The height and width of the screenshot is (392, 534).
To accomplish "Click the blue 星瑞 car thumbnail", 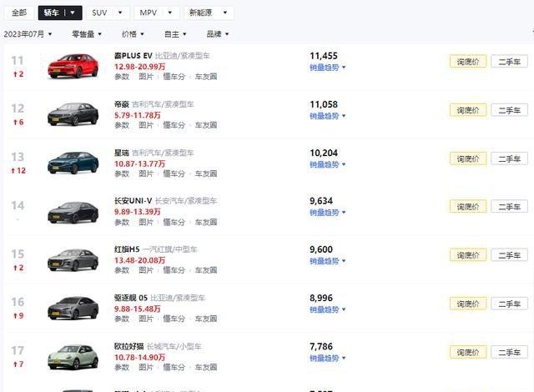I will (73, 163).
